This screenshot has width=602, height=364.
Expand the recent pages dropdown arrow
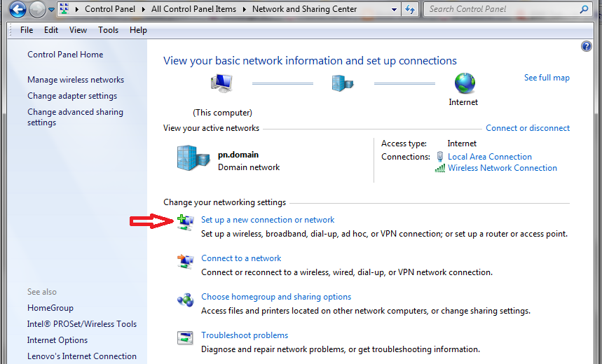[51, 10]
